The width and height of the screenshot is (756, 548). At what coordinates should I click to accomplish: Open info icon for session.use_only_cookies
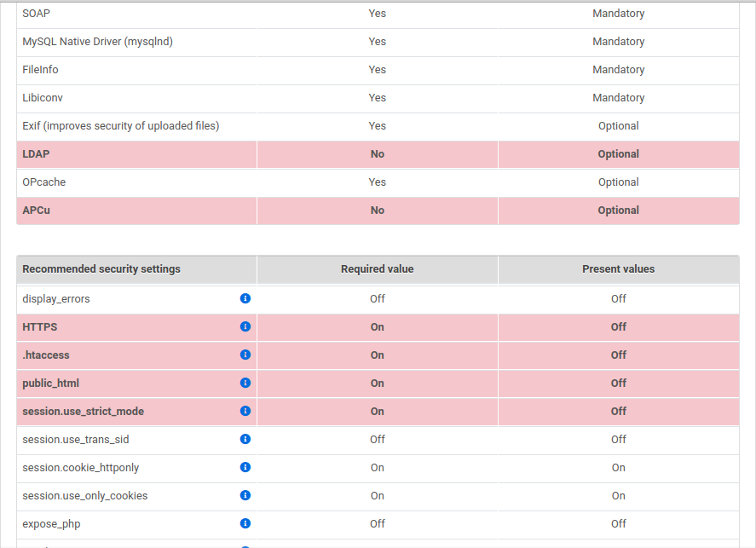[245, 495]
